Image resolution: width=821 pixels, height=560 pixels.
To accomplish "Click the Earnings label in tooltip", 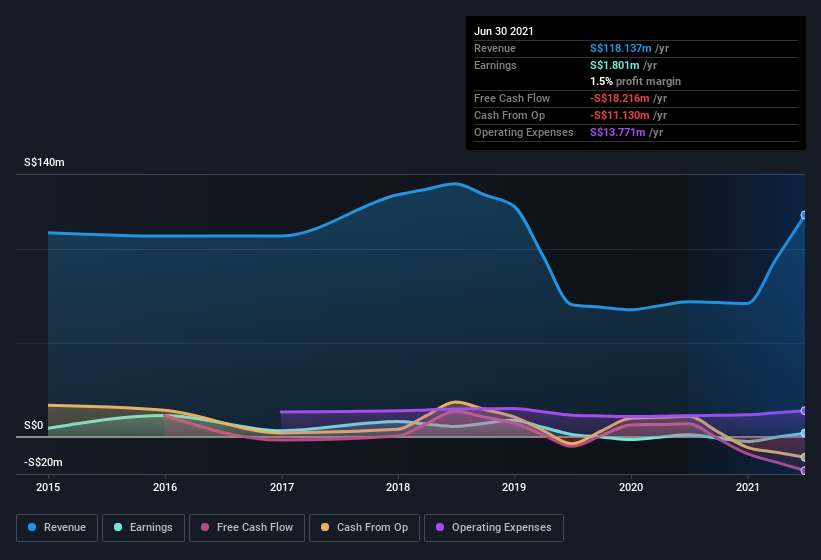I will tap(495, 65).
